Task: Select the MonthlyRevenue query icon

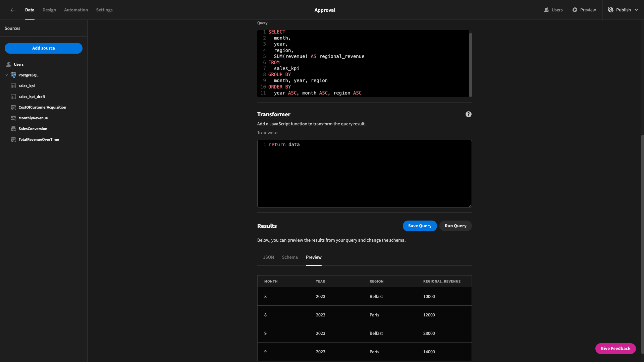Action: point(13,118)
